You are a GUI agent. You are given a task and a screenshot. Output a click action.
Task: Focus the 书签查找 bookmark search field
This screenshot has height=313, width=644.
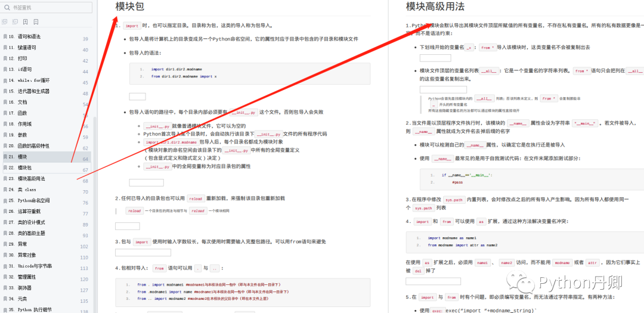point(46,7)
